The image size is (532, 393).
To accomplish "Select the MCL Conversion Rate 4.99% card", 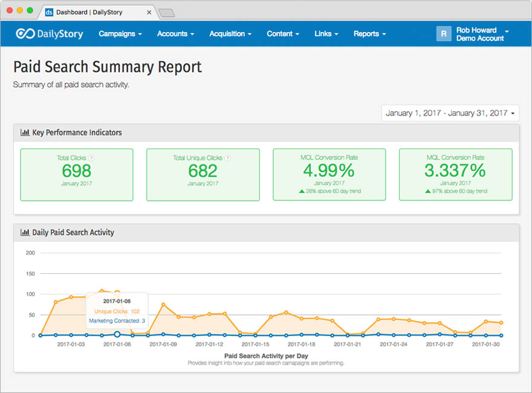I will pyautogui.click(x=329, y=175).
